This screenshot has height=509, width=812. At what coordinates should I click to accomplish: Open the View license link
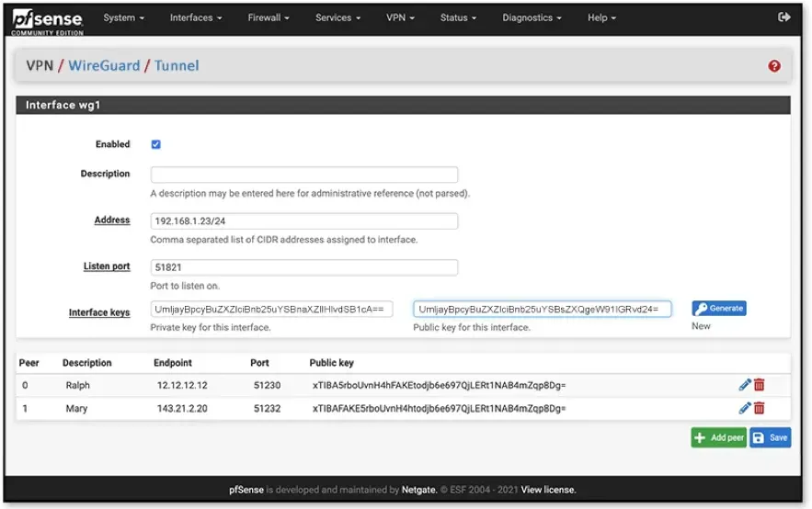548,490
